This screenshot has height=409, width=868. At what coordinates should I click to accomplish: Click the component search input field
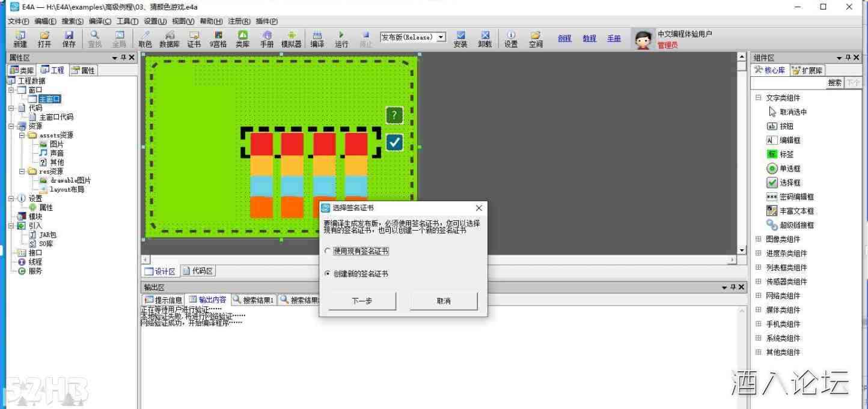point(787,83)
